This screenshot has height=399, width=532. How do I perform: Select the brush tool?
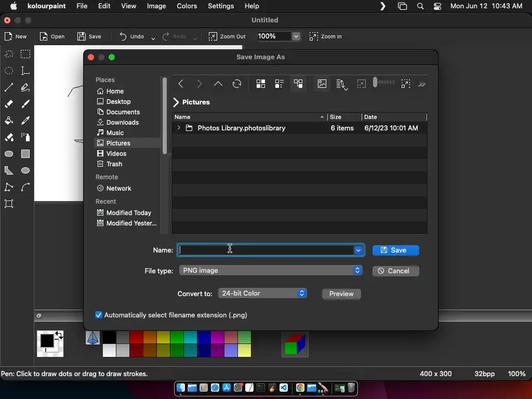tap(25, 104)
